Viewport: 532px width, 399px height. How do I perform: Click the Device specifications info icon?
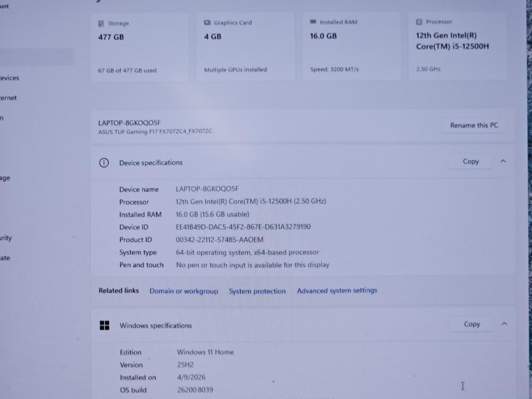click(x=104, y=163)
